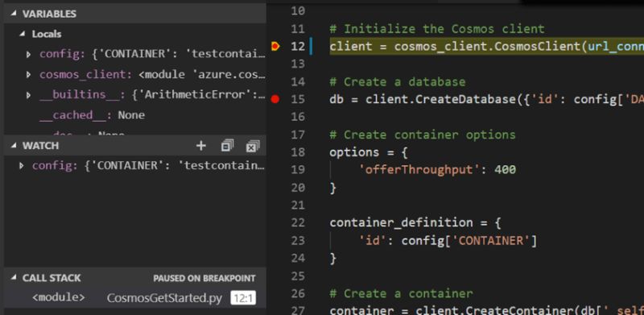Remove all watch expressions
This screenshot has height=315, width=644.
252,146
